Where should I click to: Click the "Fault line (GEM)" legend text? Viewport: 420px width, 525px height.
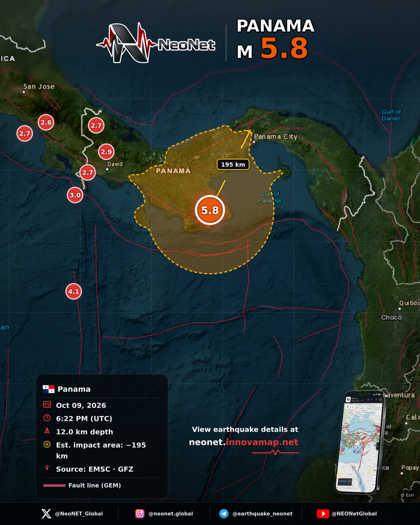point(94,485)
